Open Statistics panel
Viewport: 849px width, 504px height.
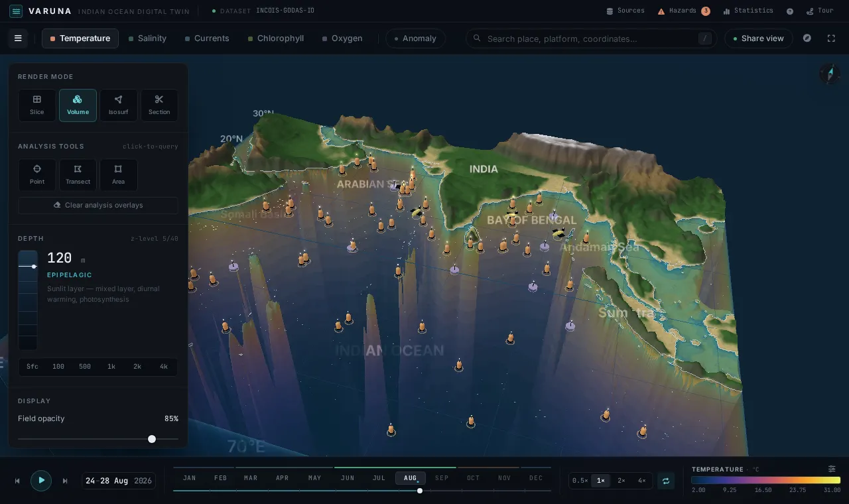748,11
